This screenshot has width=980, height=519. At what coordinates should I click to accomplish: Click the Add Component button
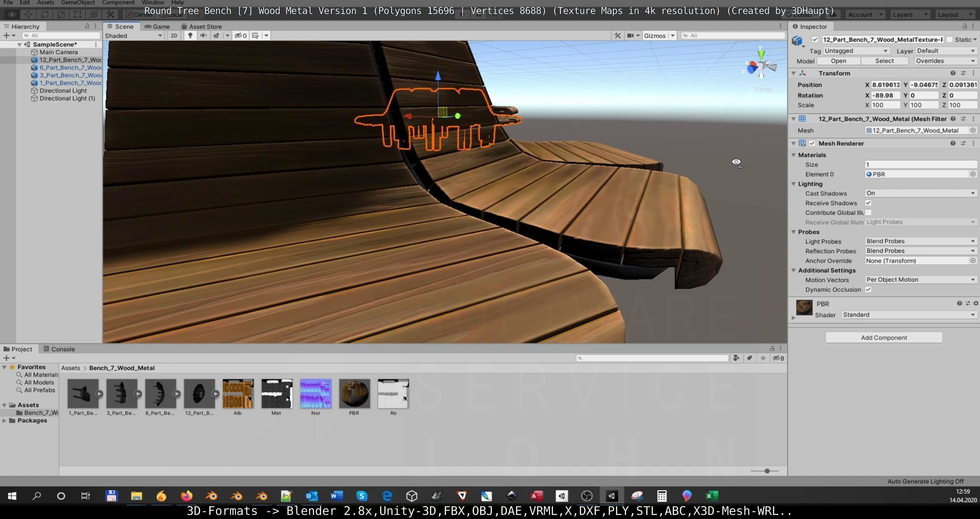pyautogui.click(x=884, y=338)
